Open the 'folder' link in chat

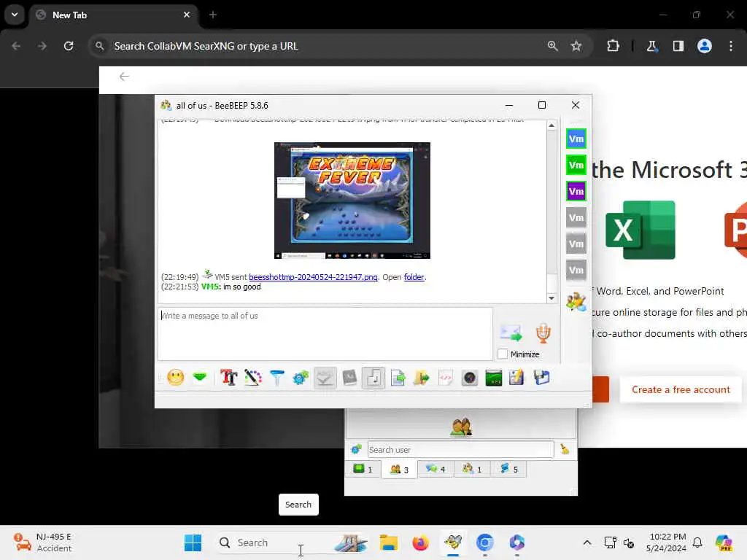[414, 277]
